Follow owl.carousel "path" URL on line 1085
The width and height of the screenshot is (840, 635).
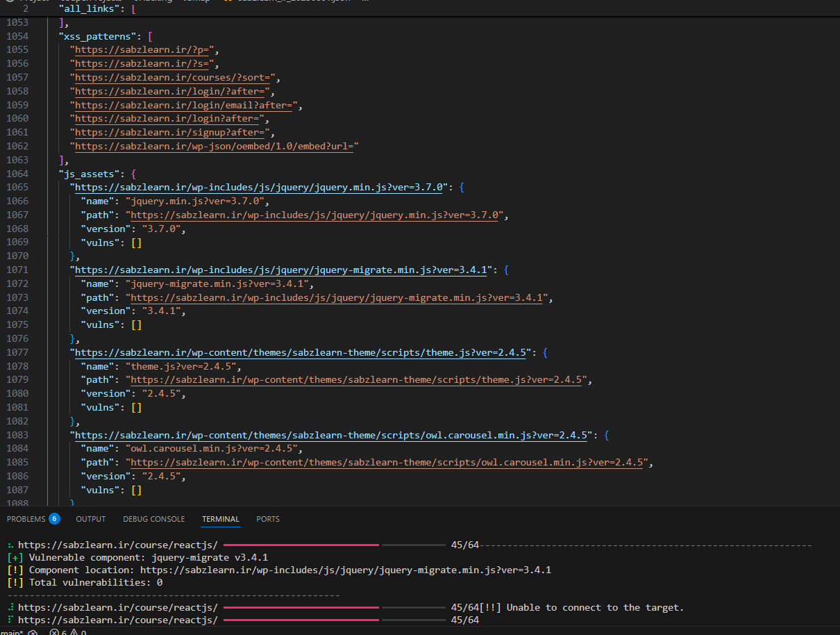click(387, 463)
